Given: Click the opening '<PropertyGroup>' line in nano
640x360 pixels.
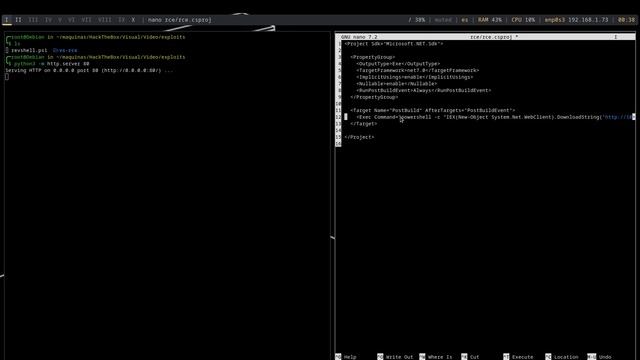Looking at the screenshot, I should click(372, 57).
